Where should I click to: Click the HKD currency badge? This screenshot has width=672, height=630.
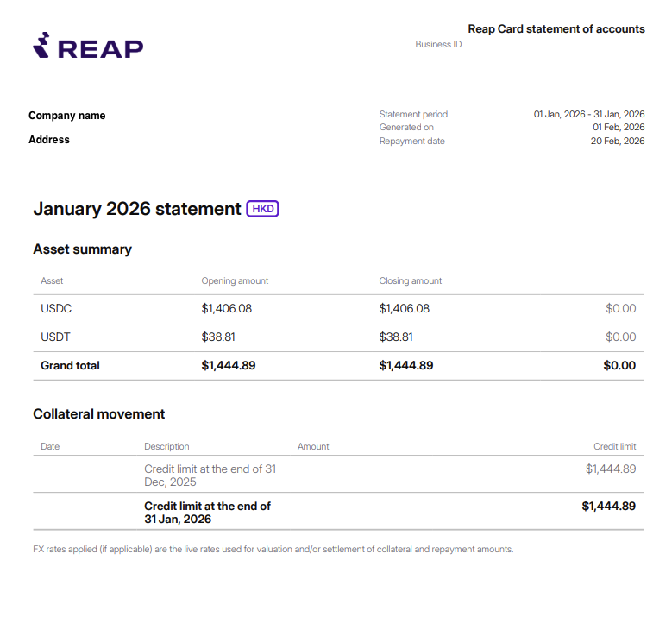(x=263, y=209)
